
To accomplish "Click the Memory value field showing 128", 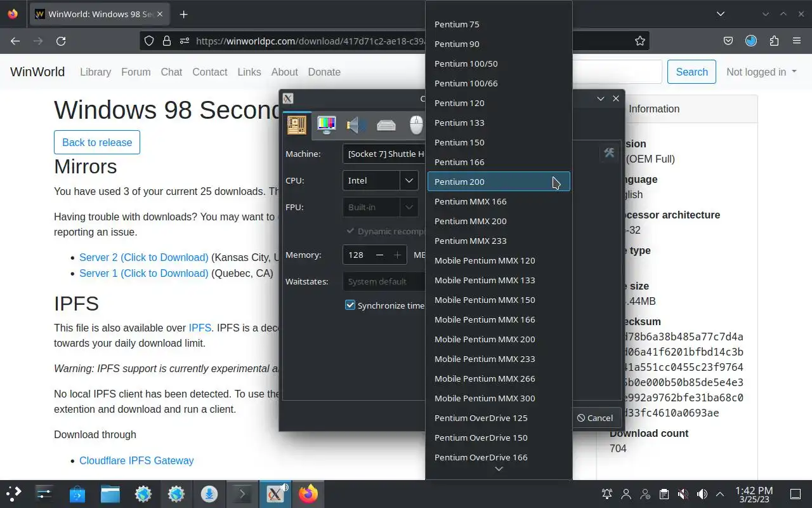I will pos(357,255).
